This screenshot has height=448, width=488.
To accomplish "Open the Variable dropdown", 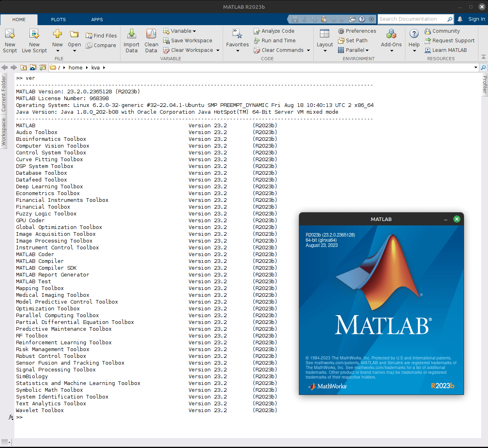I will (x=180, y=31).
